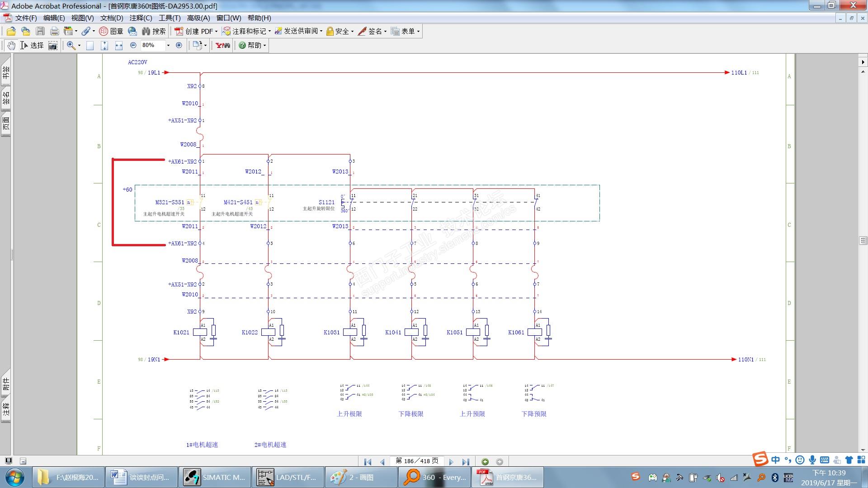
Task: Click the Print icon
Action: click(x=54, y=31)
